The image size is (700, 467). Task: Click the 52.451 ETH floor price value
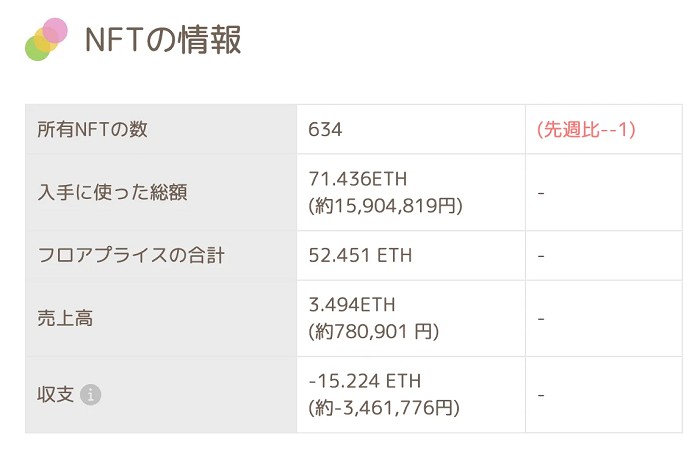click(x=360, y=256)
